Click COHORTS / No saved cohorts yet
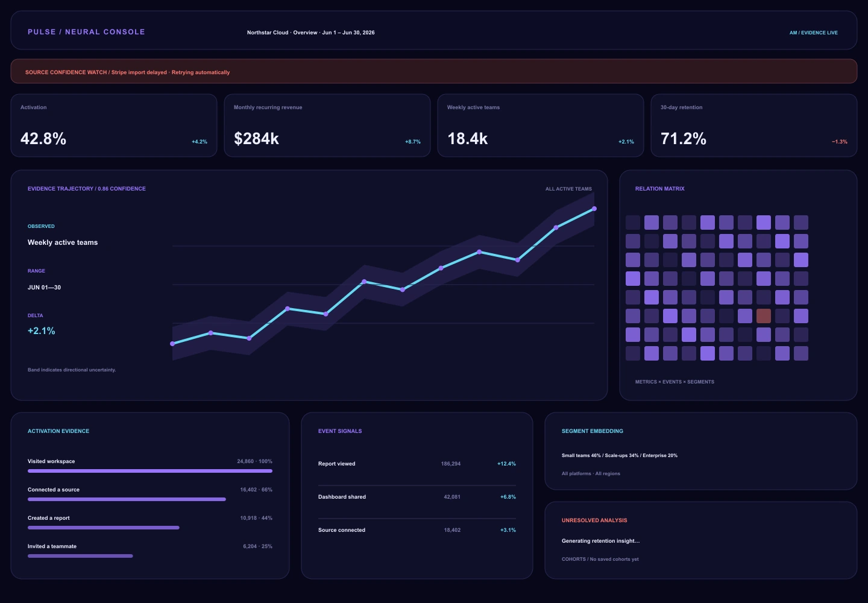This screenshot has width=868, height=603. (600, 559)
